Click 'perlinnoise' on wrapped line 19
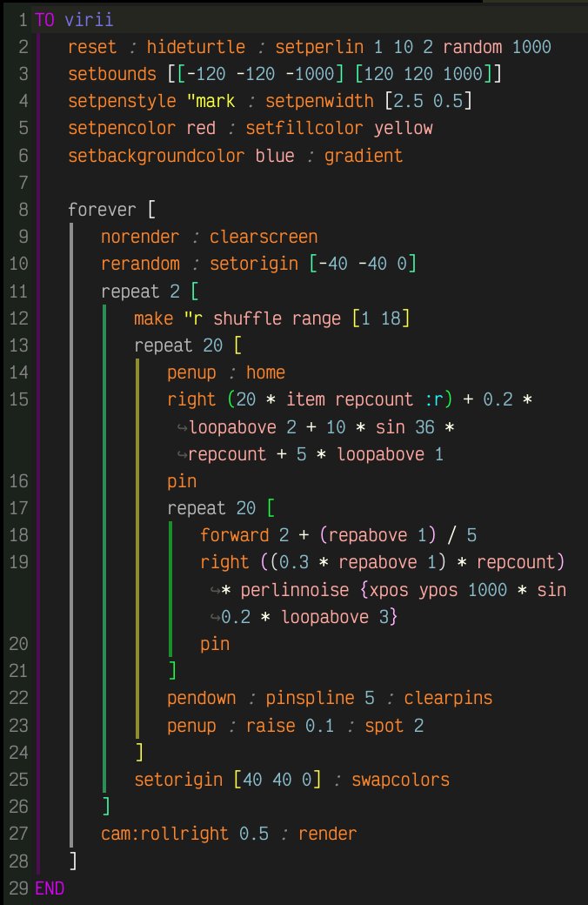 (x=294, y=590)
